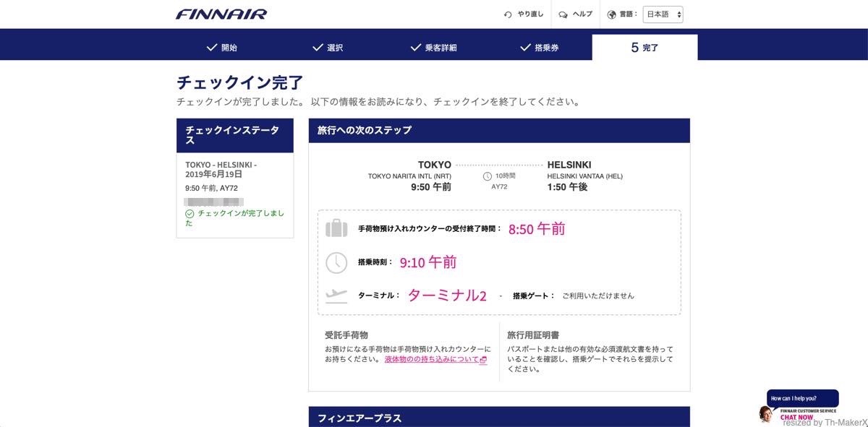The width and height of the screenshot is (868, 427).
Task: Click the globe language icon
Action: coord(612,14)
